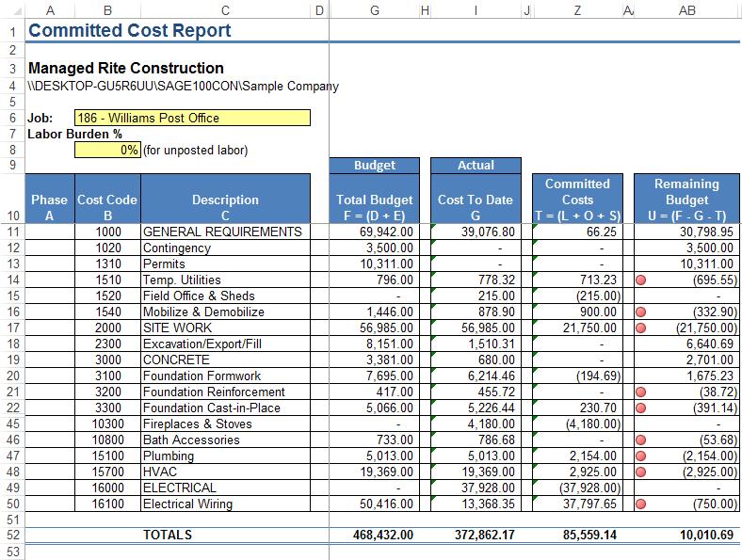Select the Labor Burden 0% cell
The height and width of the screenshot is (560, 742).
tap(108, 150)
